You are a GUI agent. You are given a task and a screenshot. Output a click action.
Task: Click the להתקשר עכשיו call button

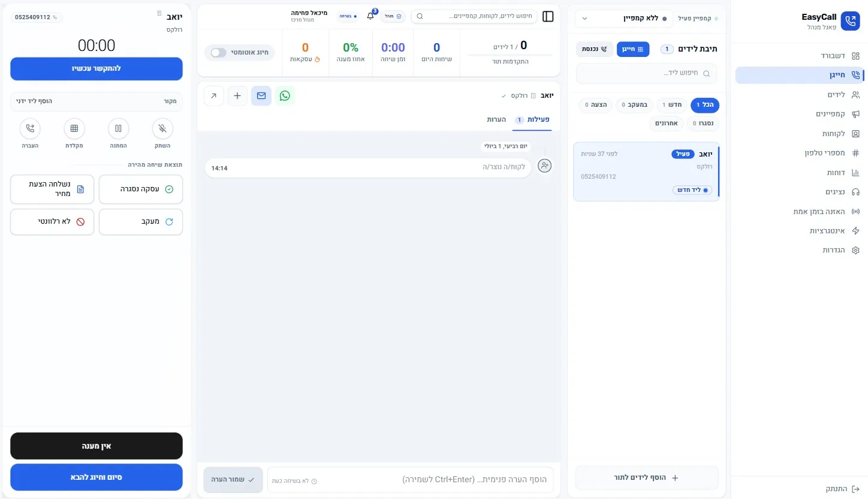pos(97,68)
